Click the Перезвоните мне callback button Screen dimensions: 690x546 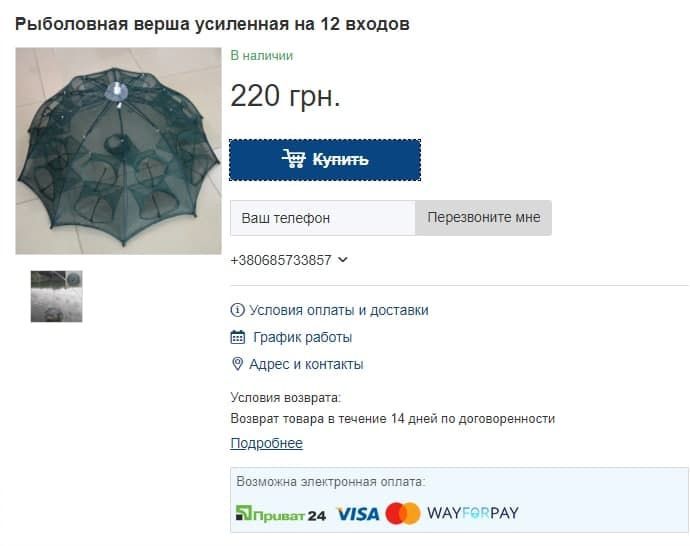click(x=483, y=218)
